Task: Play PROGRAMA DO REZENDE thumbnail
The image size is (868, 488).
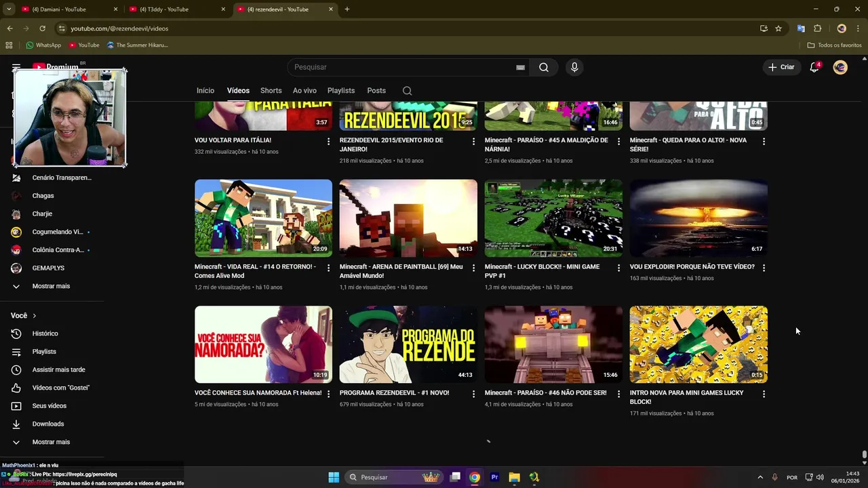Action: [408, 344]
